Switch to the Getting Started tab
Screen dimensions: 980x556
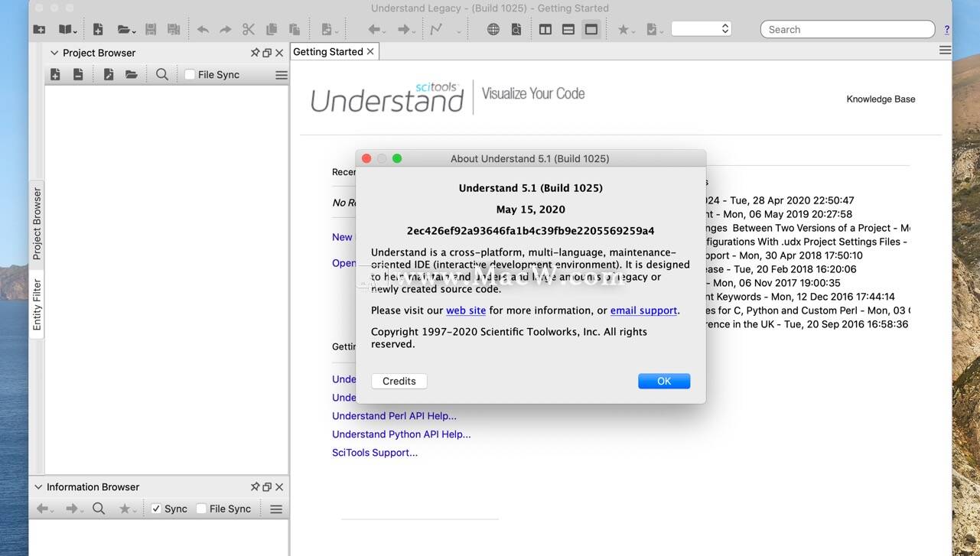pyautogui.click(x=328, y=51)
